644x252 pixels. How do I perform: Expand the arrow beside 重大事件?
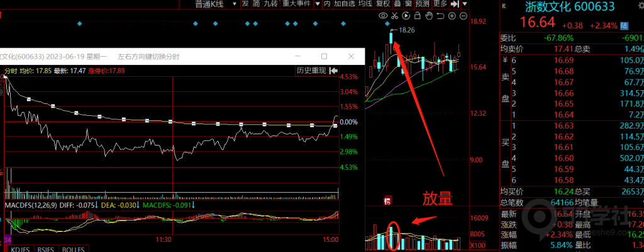coord(318,4)
